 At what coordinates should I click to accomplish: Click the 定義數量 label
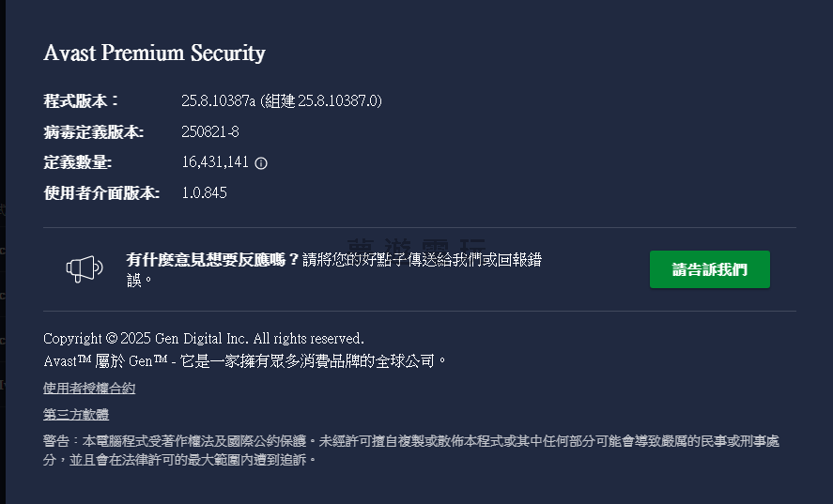[x=77, y=163]
